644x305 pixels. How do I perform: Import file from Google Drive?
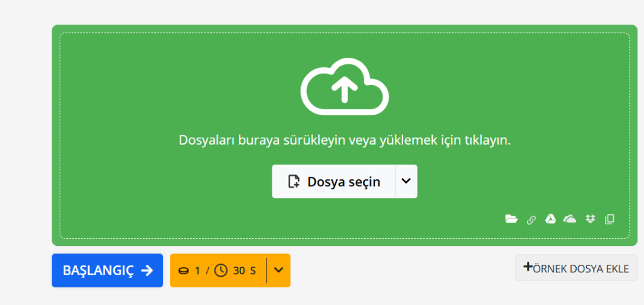pyautogui.click(x=550, y=219)
